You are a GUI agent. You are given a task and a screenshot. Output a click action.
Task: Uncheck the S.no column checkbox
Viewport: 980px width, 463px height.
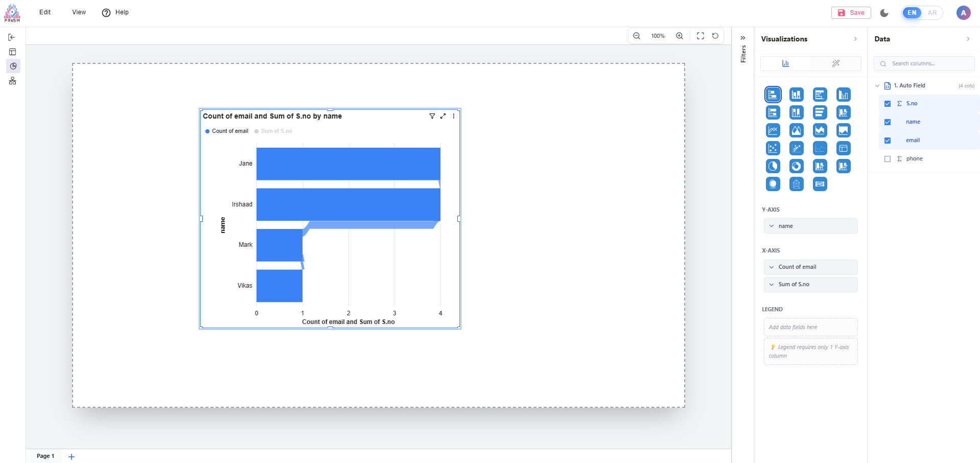tap(888, 104)
